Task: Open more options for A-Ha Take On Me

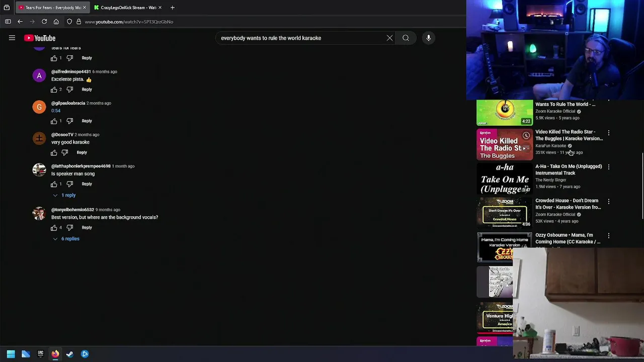Action: (x=609, y=167)
